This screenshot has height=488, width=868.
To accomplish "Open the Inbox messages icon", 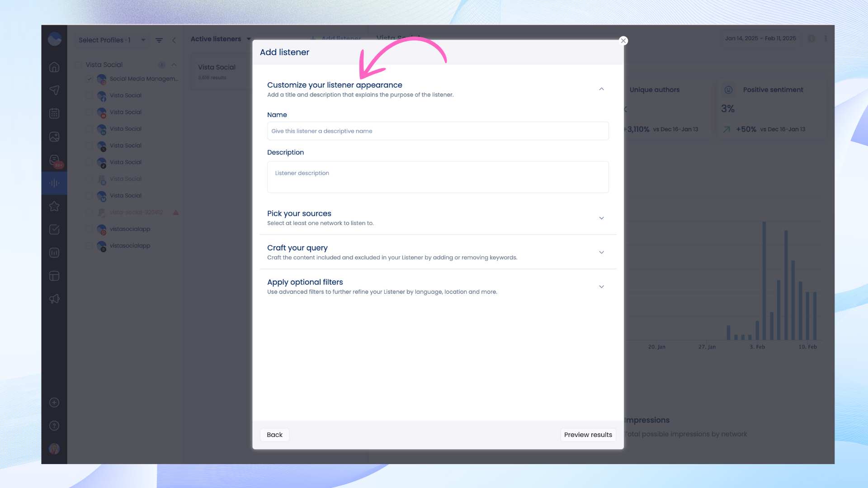I will click(54, 160).
